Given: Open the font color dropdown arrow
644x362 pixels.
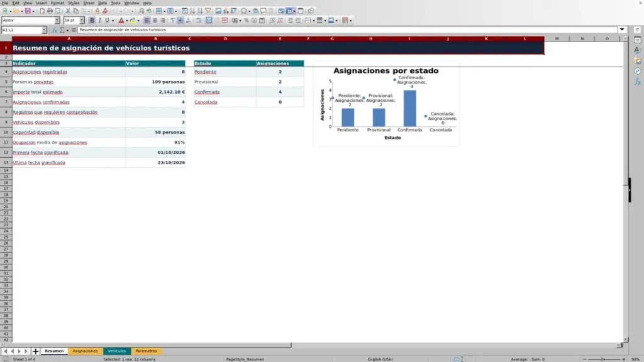Looking at the screenshot, I should tap(127, 21).
